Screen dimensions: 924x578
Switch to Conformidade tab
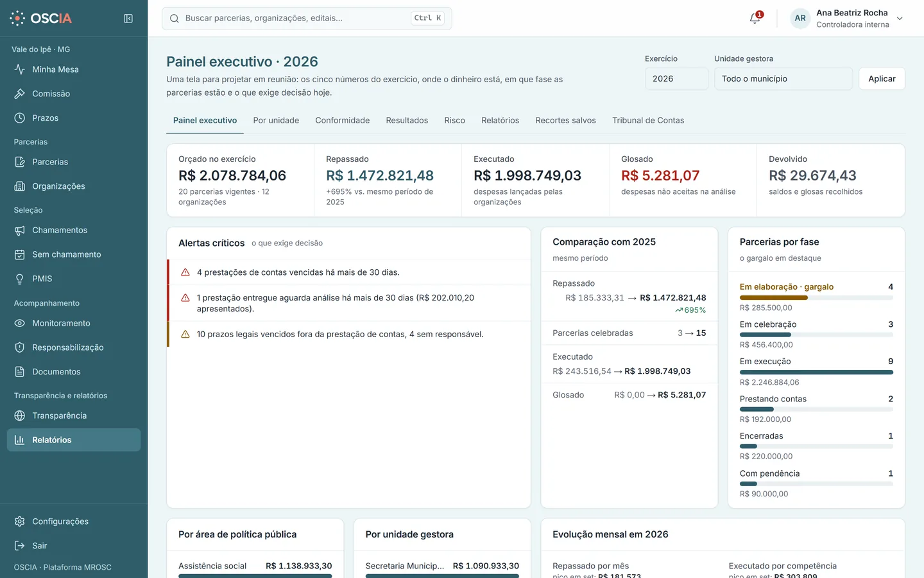point(343,120)
